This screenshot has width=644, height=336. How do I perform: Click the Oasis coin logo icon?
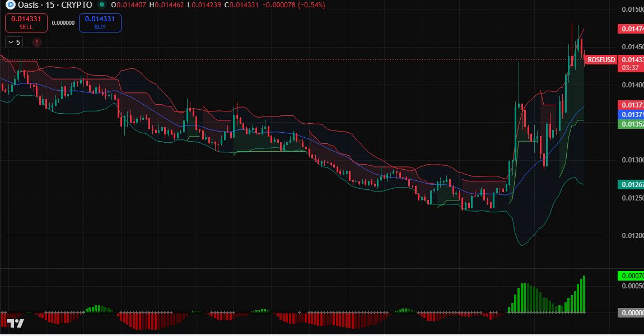[10, 6]
